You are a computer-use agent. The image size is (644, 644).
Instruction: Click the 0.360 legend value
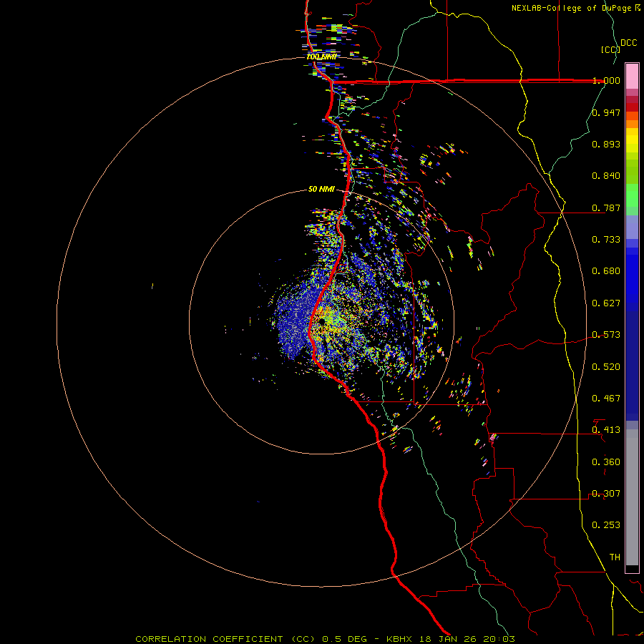coord(606,462)
